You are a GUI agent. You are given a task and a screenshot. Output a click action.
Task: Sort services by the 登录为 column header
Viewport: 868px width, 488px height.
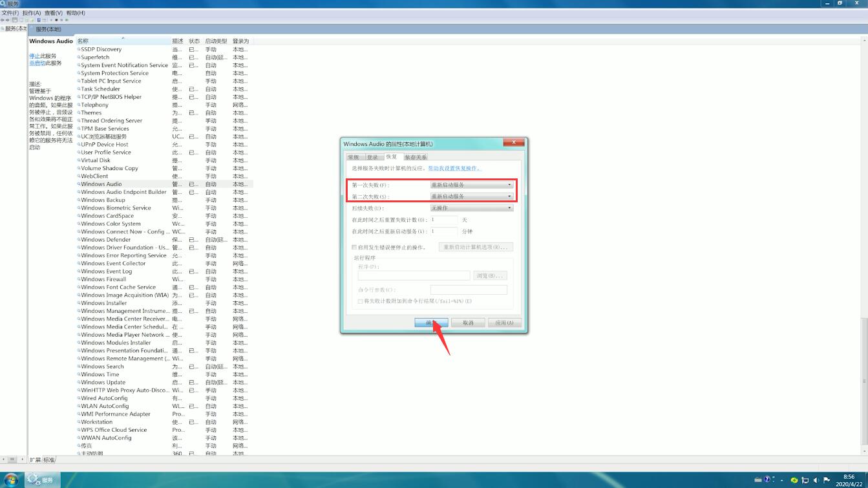241,41
